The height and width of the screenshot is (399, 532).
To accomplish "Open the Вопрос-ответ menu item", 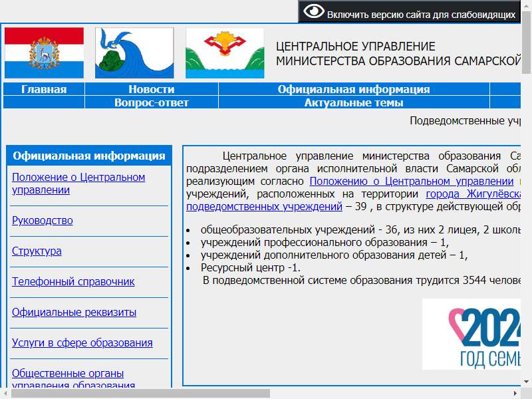I will point(152,102).
